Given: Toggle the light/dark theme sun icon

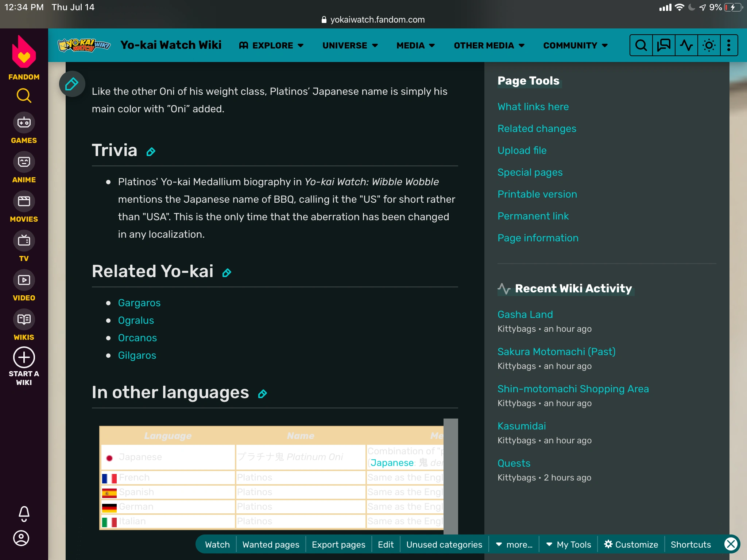Looking at the screenshot, I should [x=709, y=45].
